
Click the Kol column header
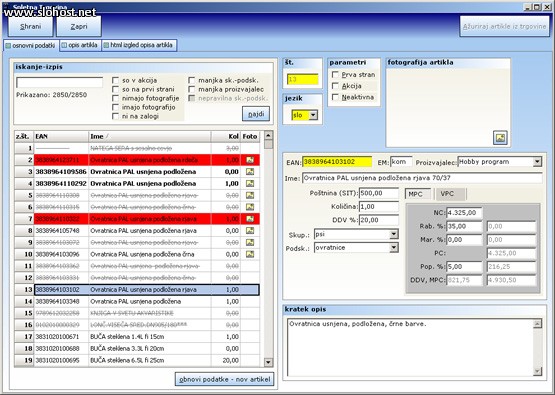[x=226, y=136]
